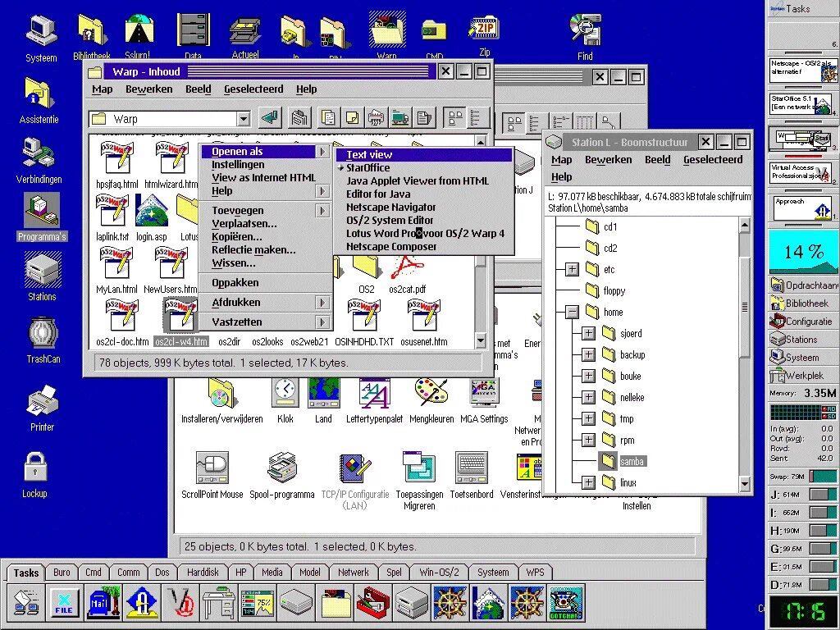Click the green back arrow in Warp toolbar
Image resolution: width=840 pixels, height=630 pixels.
click(x=271, y=118)
